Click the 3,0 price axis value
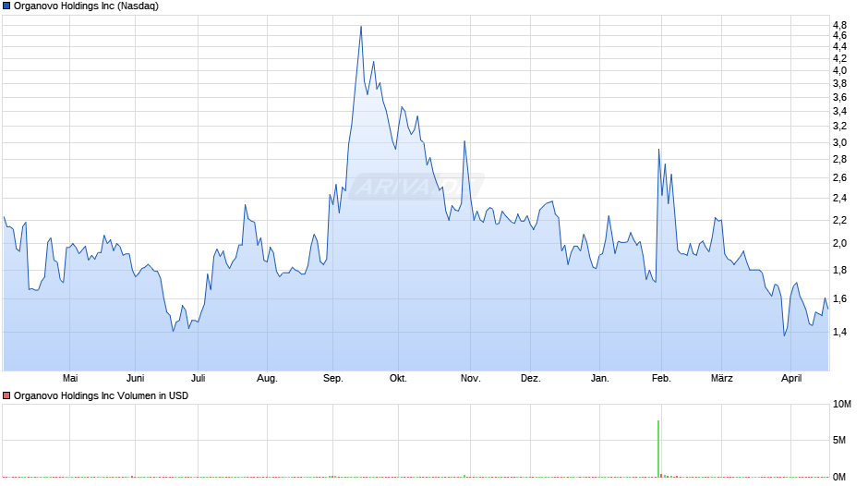The width and height of the screenshot is (868, 486). point(839,142)
